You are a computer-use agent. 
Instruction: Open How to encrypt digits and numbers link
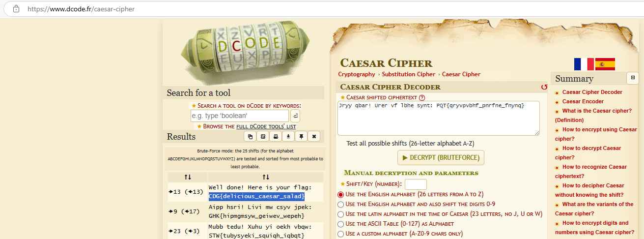click(595, 227)
